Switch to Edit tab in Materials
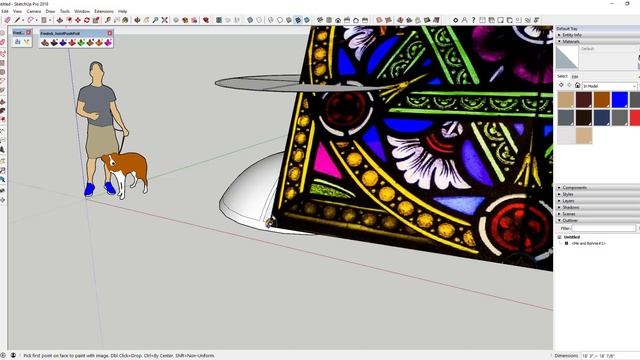Viewport: 640px width, 360px height. click(575, 77)
